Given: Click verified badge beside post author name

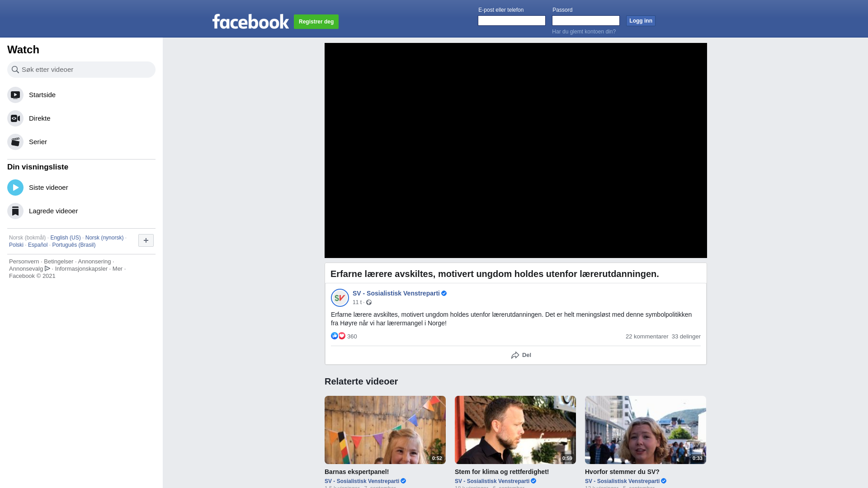Looking at the screenshot, I should [x=444, y=293].
